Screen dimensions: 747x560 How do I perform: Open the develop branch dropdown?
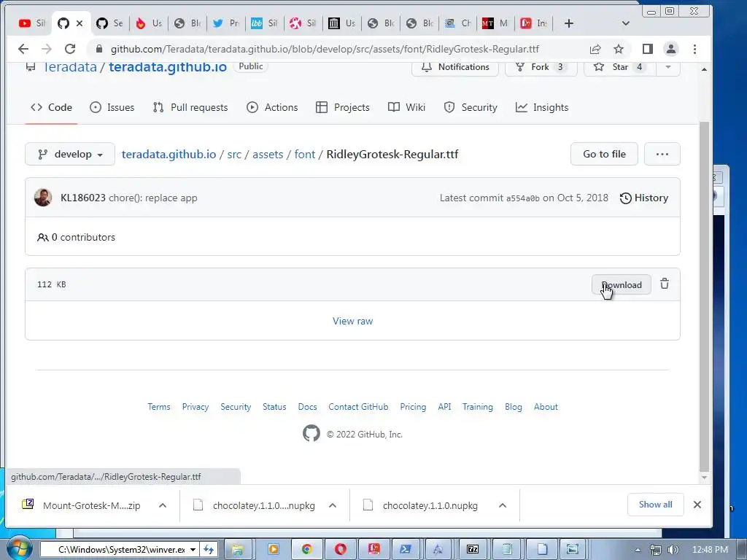point(70,155)
